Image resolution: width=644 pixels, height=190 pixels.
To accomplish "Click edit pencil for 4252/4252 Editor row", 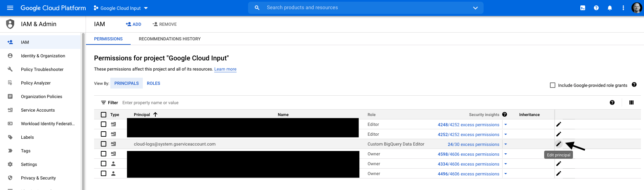I will point(559,134).
